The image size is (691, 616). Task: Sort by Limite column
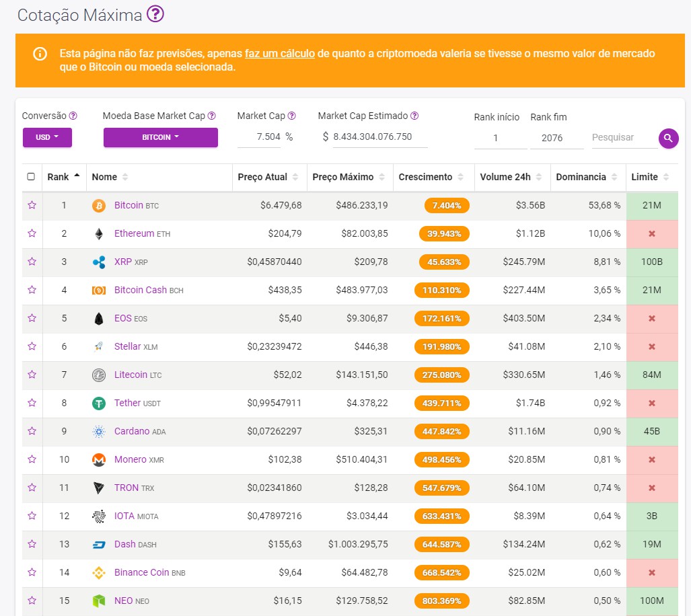652,177
